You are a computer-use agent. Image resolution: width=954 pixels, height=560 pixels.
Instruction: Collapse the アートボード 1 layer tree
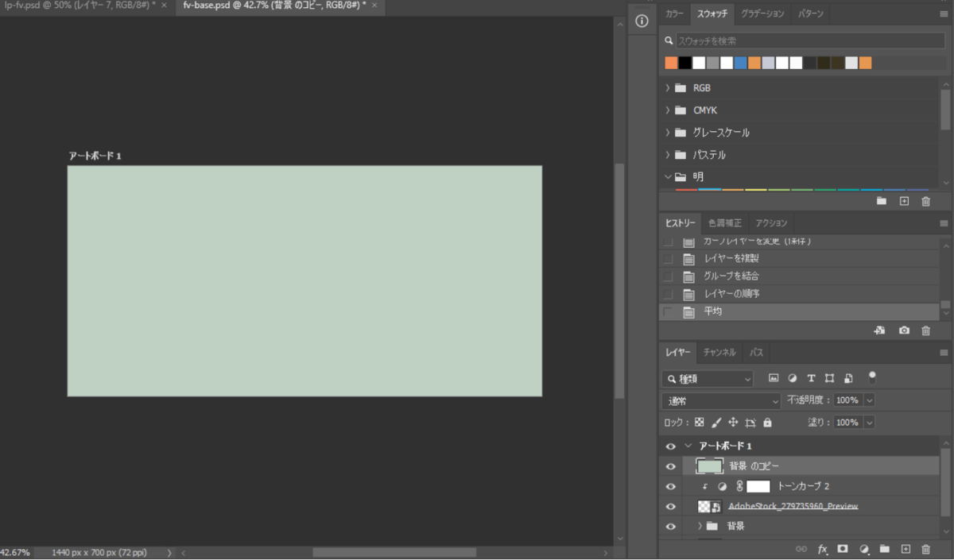pyautogui.click(x=688, y=446)
